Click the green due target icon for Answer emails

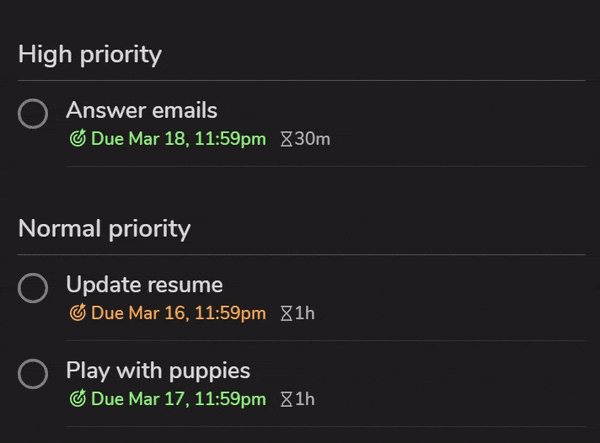pyautogui.click(x=77, y=139)
